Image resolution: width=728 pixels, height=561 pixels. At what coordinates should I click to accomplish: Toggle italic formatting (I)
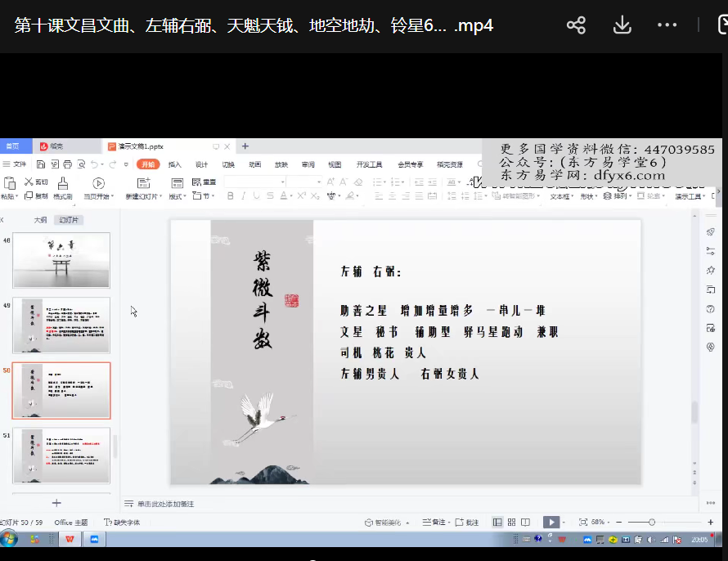point(244,196)
